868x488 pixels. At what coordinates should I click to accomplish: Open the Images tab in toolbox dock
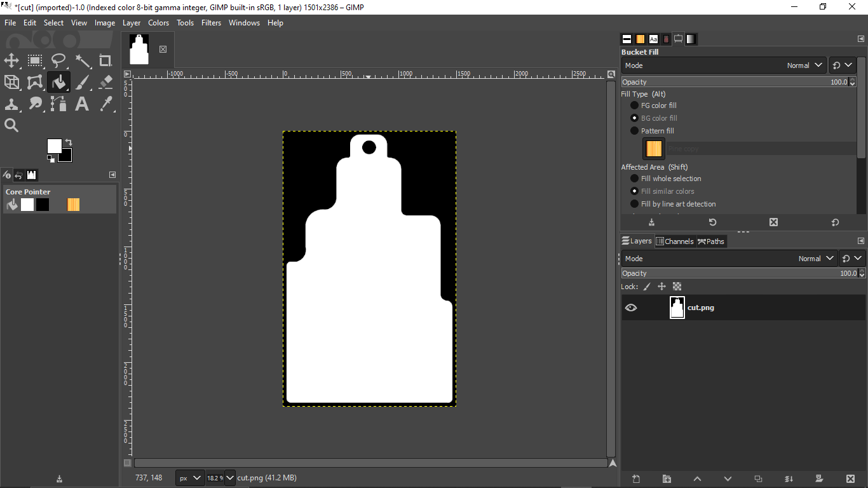pyautogui.click(x=32, y=175)
